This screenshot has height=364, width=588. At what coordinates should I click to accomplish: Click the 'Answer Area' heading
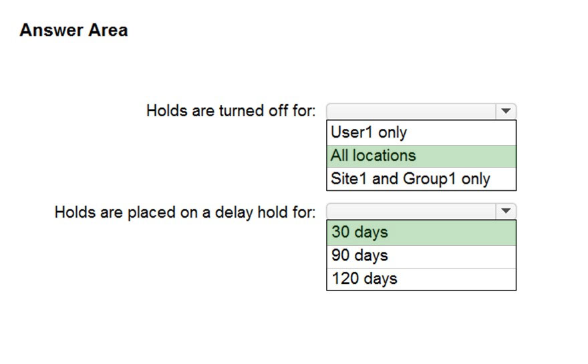[74, 30]
